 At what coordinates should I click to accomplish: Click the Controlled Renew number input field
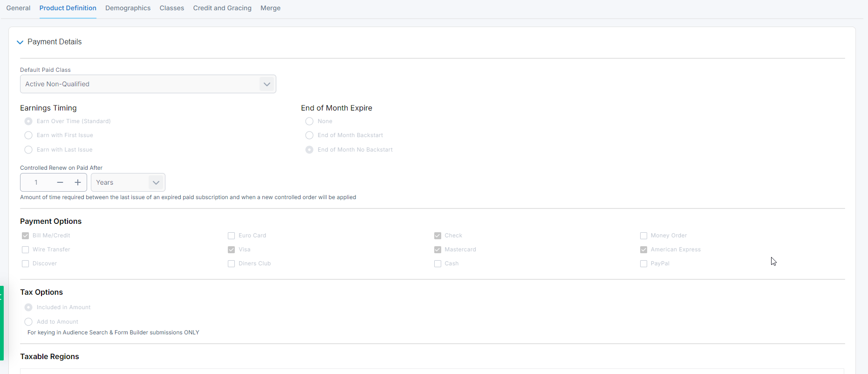coord(36,182)
